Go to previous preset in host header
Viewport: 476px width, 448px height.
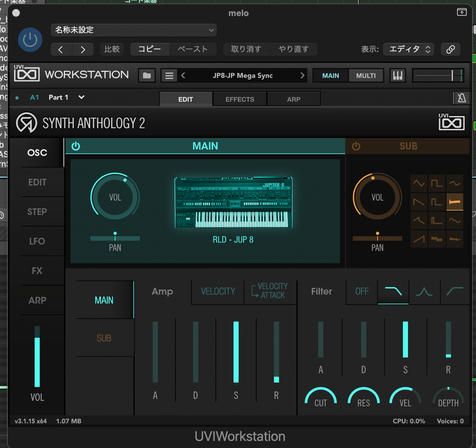point(61,49)
